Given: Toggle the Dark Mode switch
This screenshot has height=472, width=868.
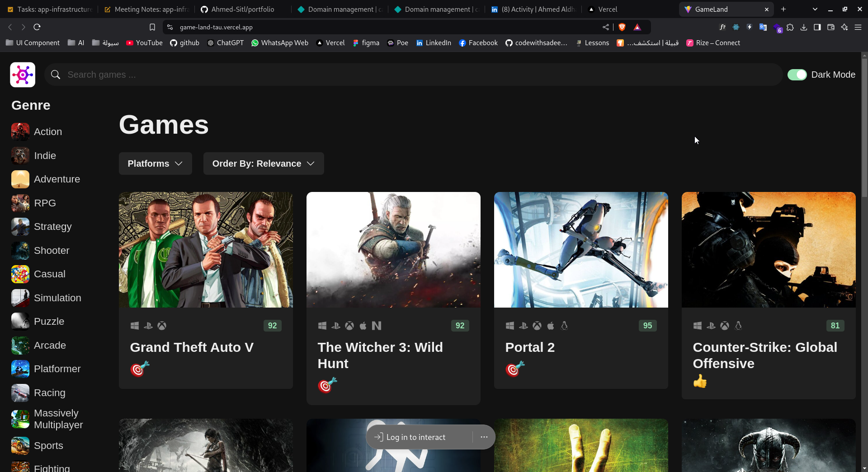Looking at the screenshot, I should click(797, 75).
